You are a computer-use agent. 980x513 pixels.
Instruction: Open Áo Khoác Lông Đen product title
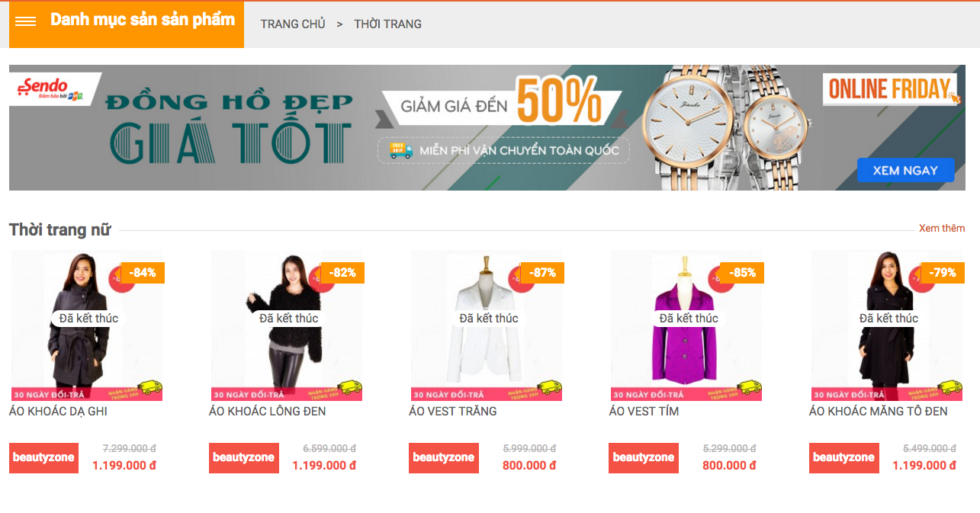coord(268,411)
